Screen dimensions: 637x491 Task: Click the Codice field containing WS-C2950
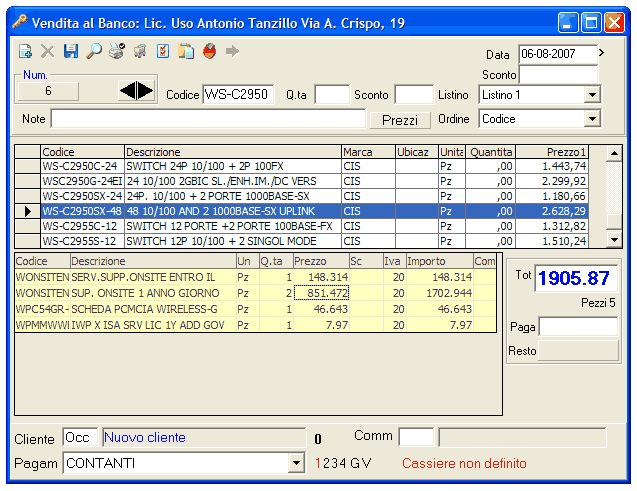[x=238, y=95]
